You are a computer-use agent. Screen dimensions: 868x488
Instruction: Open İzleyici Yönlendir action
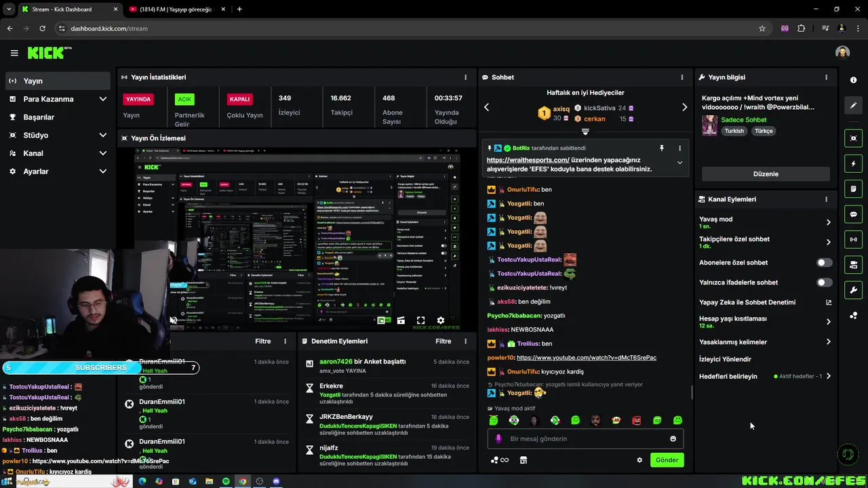coord(725,359)
